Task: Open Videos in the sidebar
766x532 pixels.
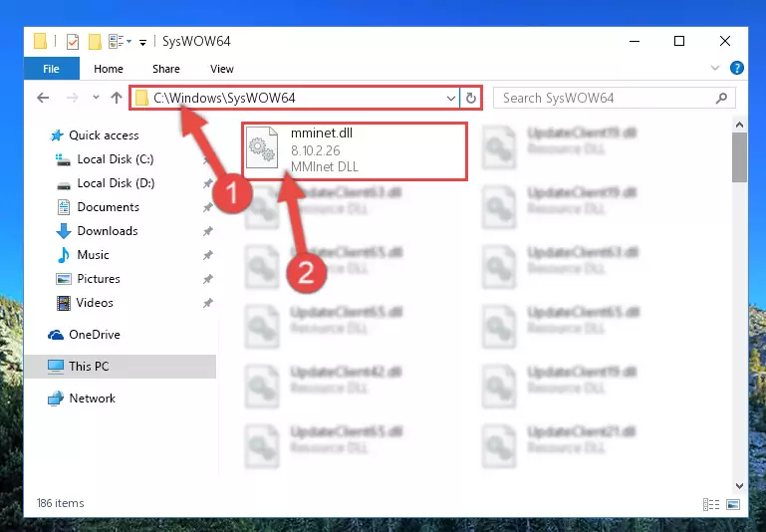Action: pos(95,303)
